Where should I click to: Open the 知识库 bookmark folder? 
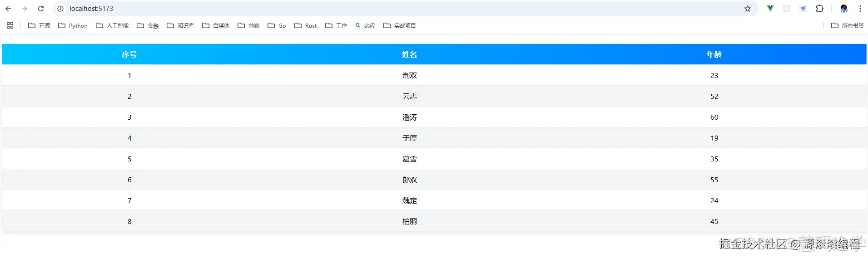coord(180,25)
